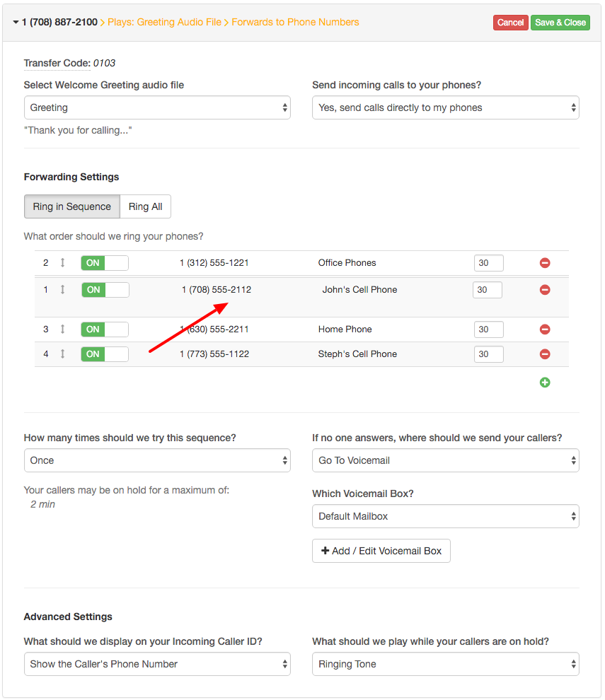Add a new forwarding phone number
Screen dimensions: 605x700
[545, 382]
